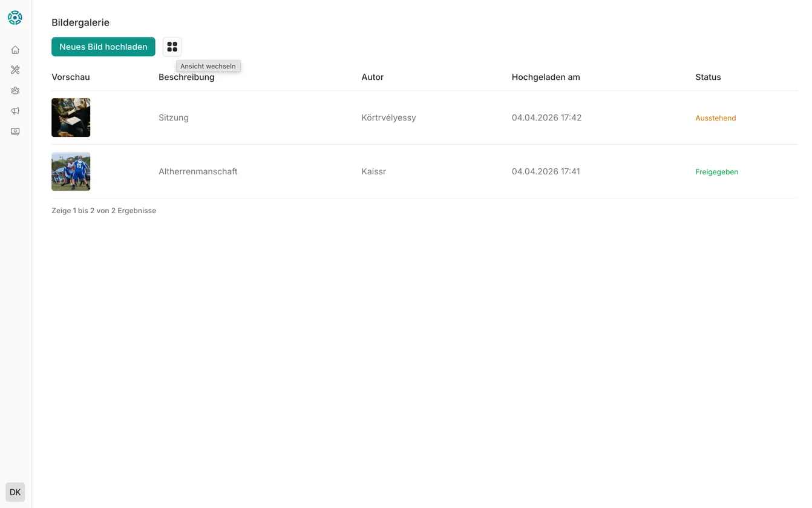
Task: Click the Beschreibung column header
Action: pyautogui.click(x=186, y=77)
